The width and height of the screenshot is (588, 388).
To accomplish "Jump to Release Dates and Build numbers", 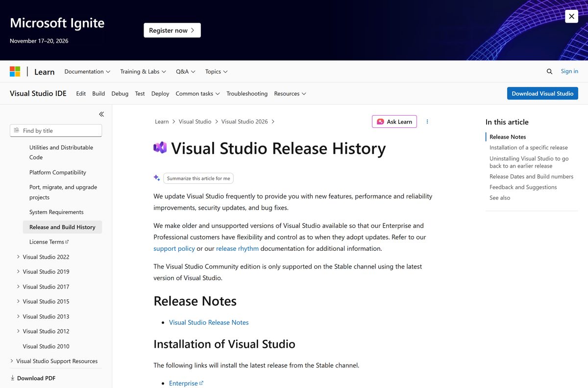I will tap(531, 176).
